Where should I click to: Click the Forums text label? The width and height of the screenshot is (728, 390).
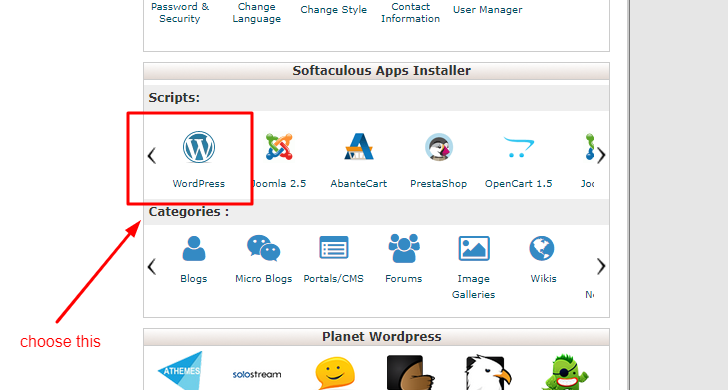pos(404,279)
